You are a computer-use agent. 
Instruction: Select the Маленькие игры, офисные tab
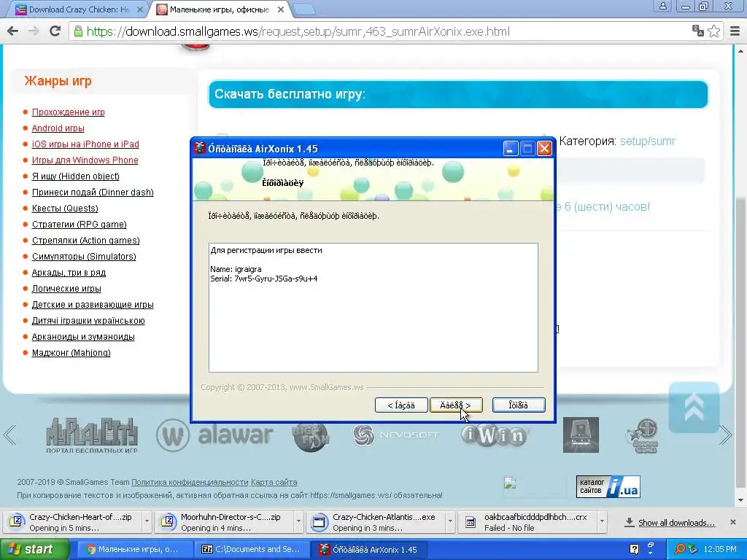(219, 9)
